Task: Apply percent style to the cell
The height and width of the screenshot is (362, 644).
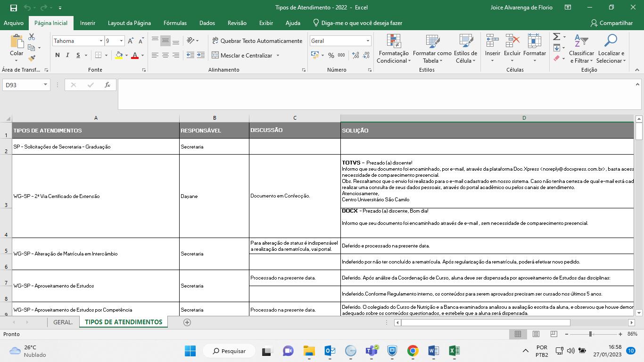Action: coord(331,55)
